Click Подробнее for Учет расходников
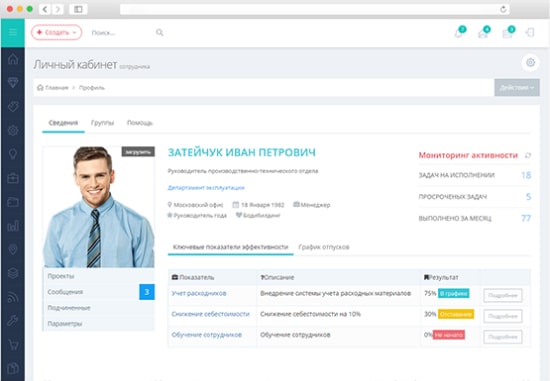Screen dimensions: 550x381 coord(503,295)
